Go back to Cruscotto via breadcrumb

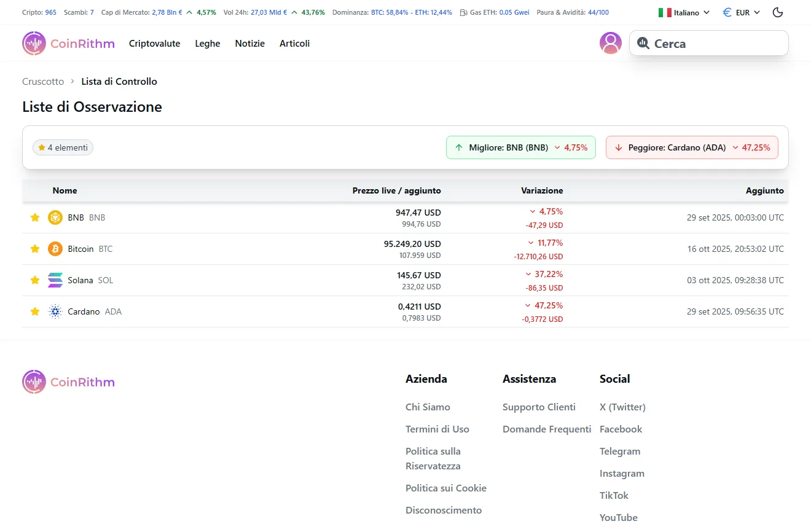coord(42,81)
